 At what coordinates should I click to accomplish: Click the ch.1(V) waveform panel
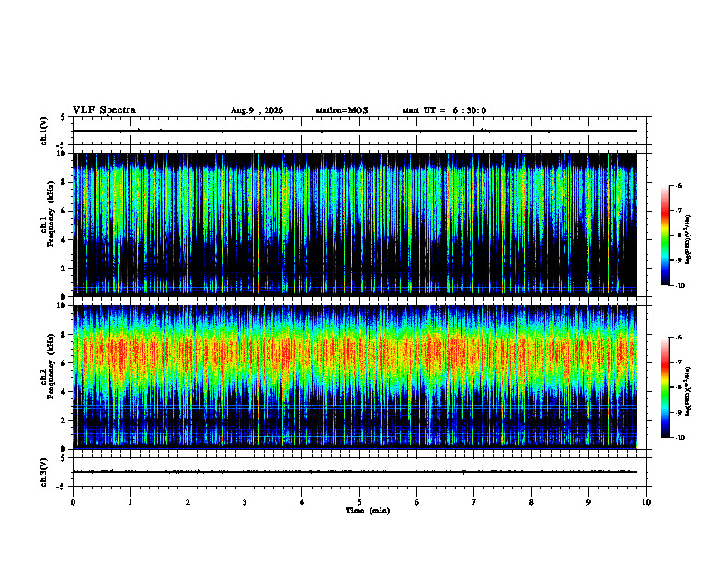tap(359, 131)
